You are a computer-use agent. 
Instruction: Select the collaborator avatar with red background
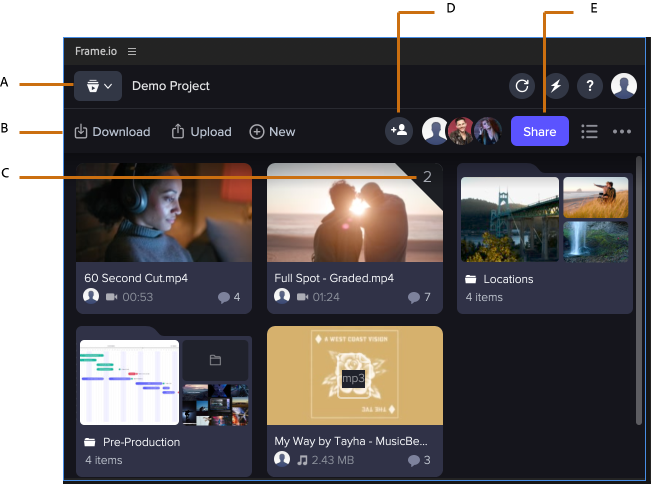(461, 131)
